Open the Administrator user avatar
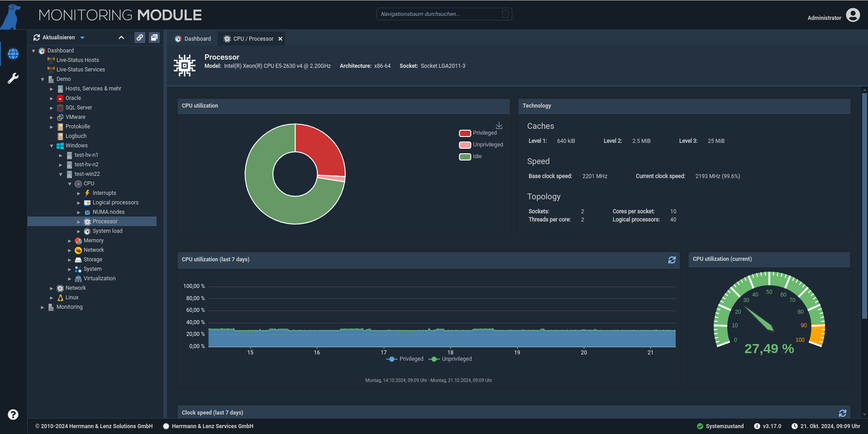This screenshot has height=434, width=868. coord(853,15)
